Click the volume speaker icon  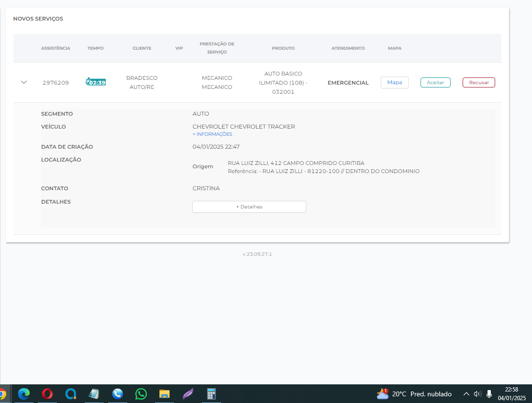point(477,394)
